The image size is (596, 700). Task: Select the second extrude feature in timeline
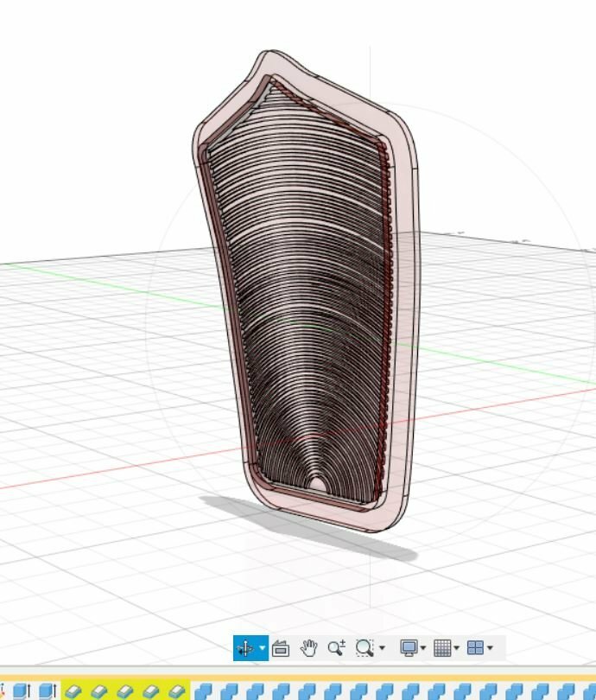pos(47,690)
